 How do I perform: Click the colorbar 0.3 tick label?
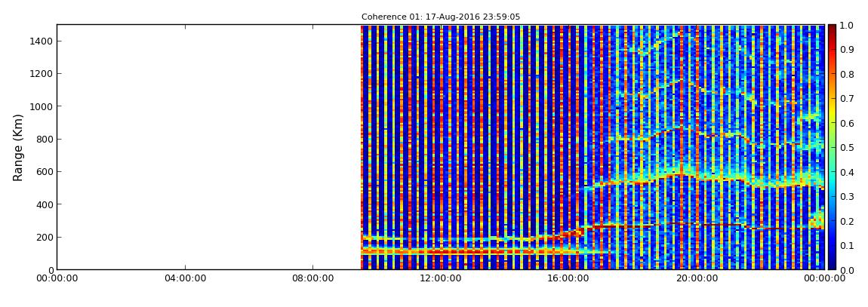coord(846,197)
